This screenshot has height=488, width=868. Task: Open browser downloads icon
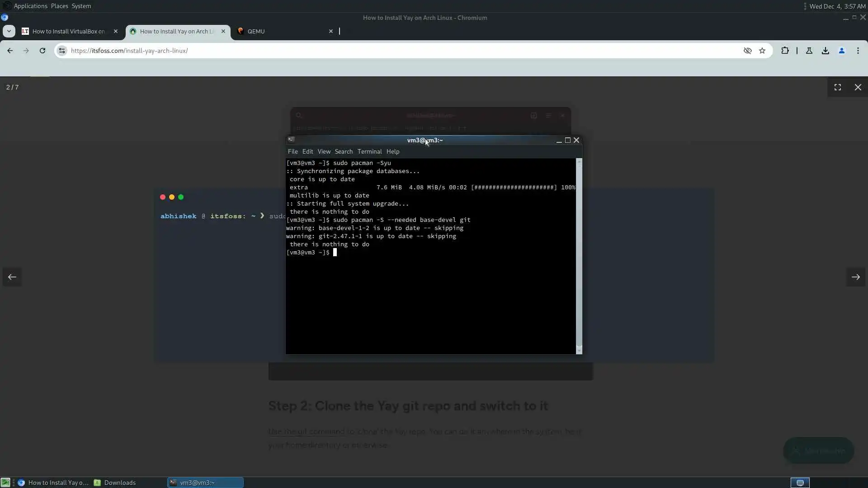tap(826, 51)
